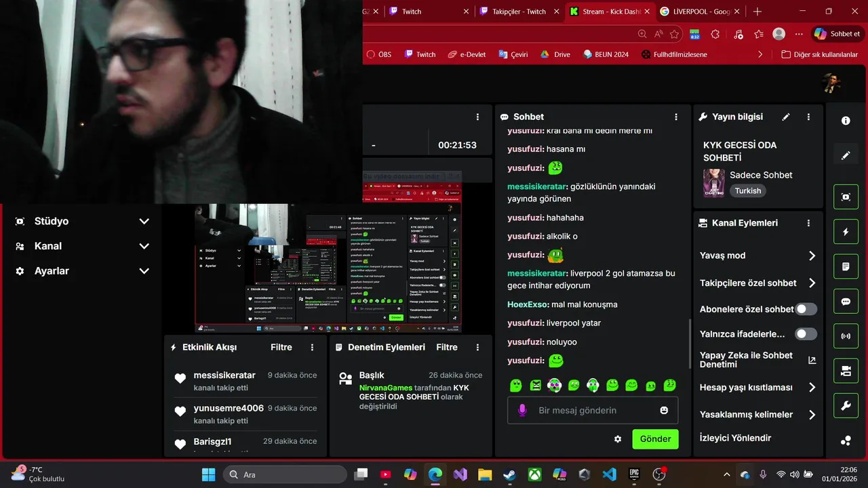Image resolution: width=868 pixels, height=488 pixels.
Task: Open Yayın bilgisi three-dot menu
Action: pos(808,117)
